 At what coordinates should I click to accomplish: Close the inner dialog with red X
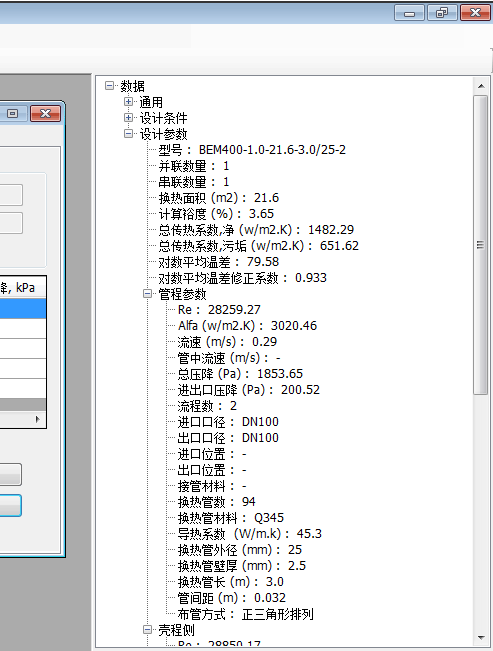click(45, 114)
